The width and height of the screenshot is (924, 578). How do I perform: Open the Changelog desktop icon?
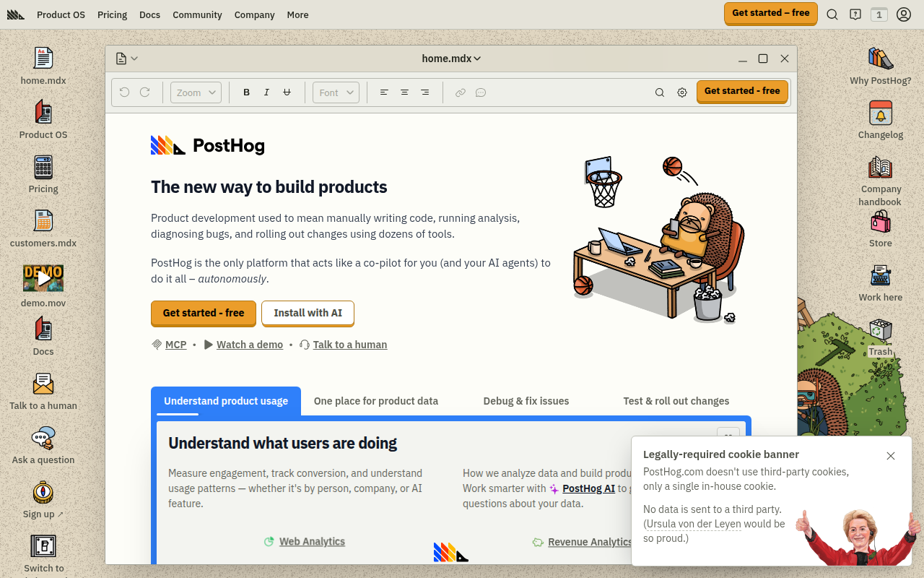[x=881, y=120]
